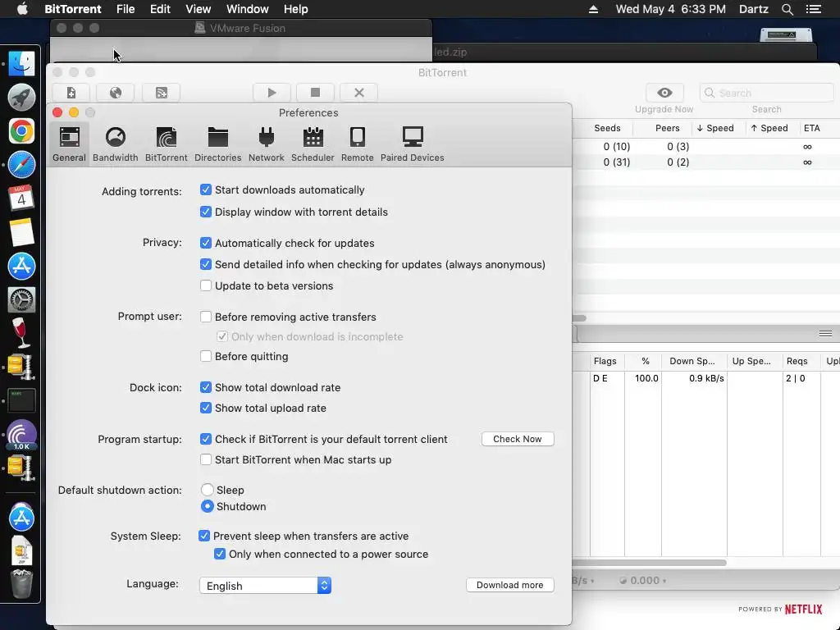The height and width of the screenshot is (630, 840).
Task: Open Notification Center list icon
Action: 814,9
